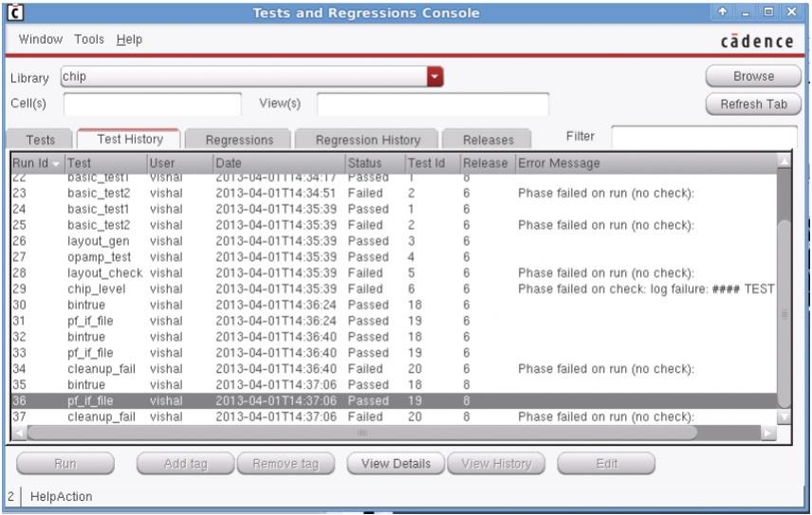Image resolution: width=812 pixels, height=515 pixels.
Task: Click Passed status in run 35 row
Action: click(x=368, y=385)
